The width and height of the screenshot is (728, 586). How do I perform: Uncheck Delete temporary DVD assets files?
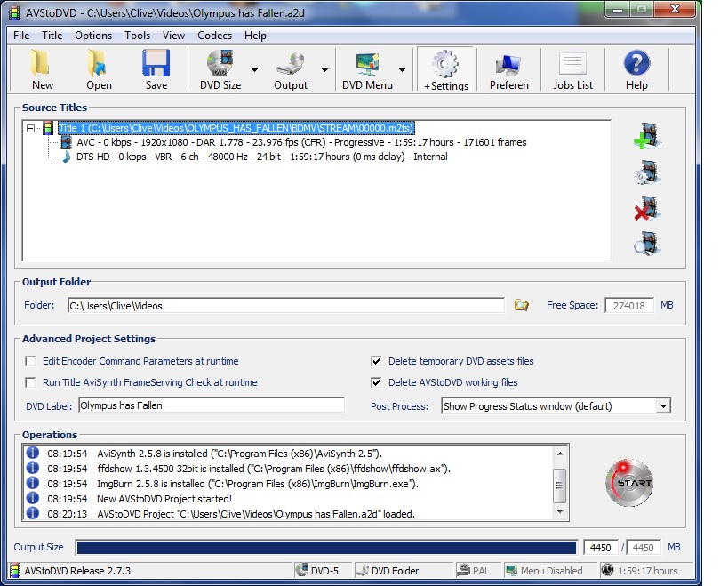tap(376, 361)
